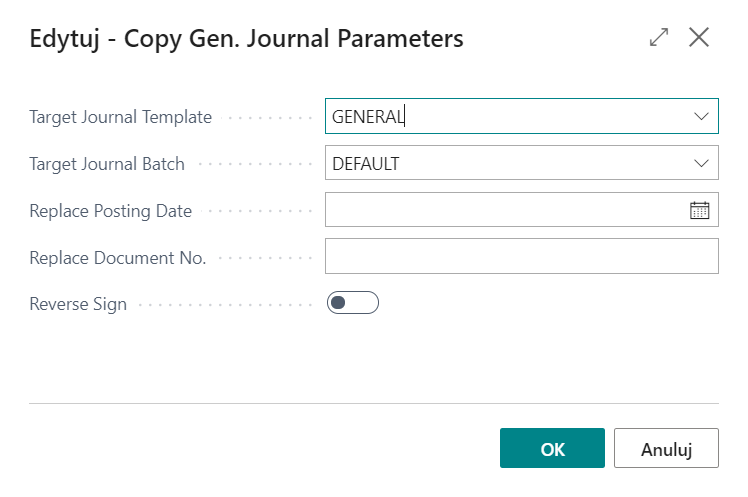This screenshot has width=748, height=497.
Task: Cancel using the Anuluj button
Action: coord(666,448)
